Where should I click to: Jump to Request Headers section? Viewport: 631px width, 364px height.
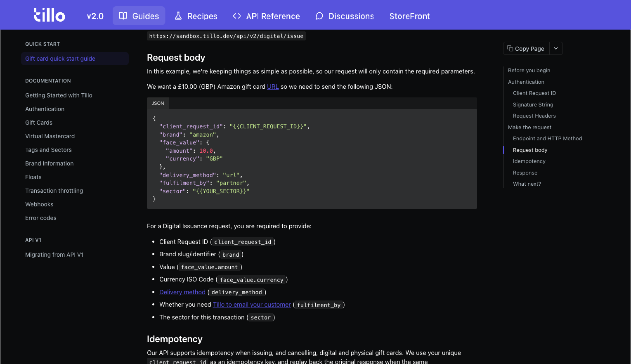(534, 116)
